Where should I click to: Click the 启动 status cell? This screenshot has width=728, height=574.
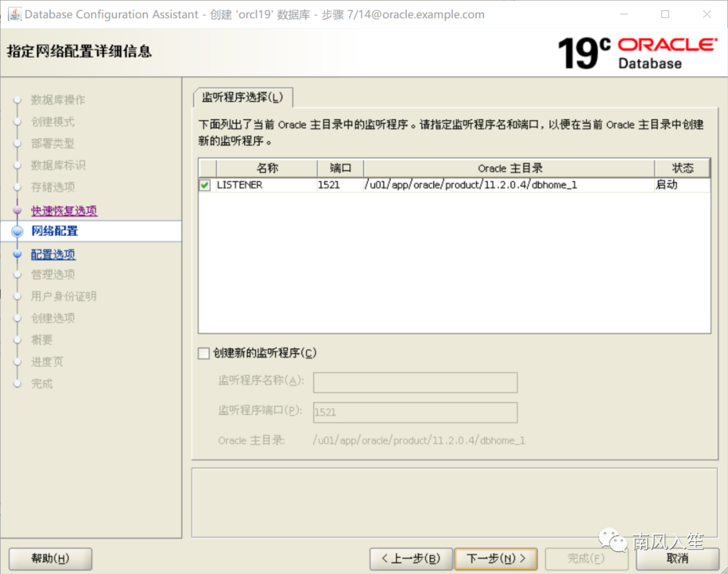(x=682, y=185)
